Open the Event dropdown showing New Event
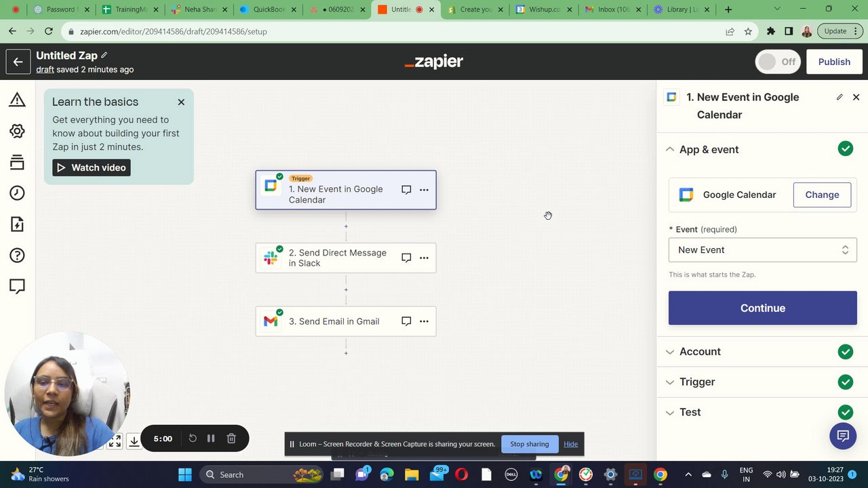 point(762,250)
